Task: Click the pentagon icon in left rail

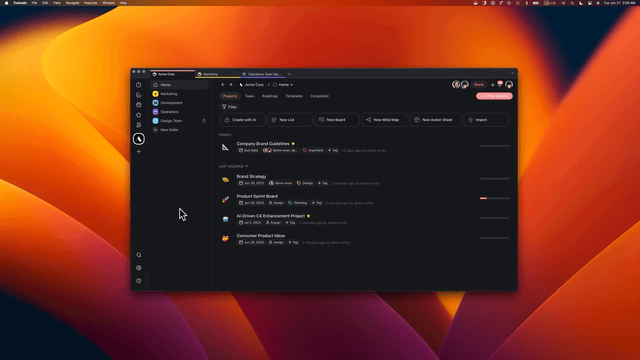Action: coord(139,115)
